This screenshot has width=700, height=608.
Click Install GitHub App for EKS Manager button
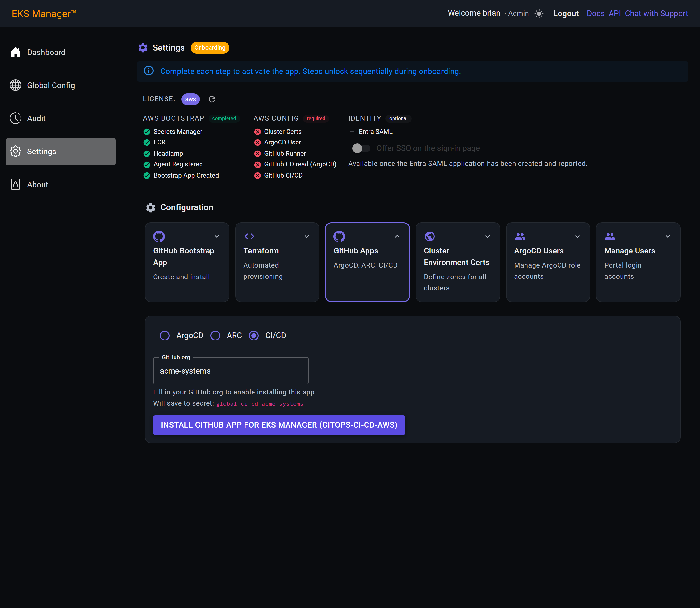coord(279,425)
